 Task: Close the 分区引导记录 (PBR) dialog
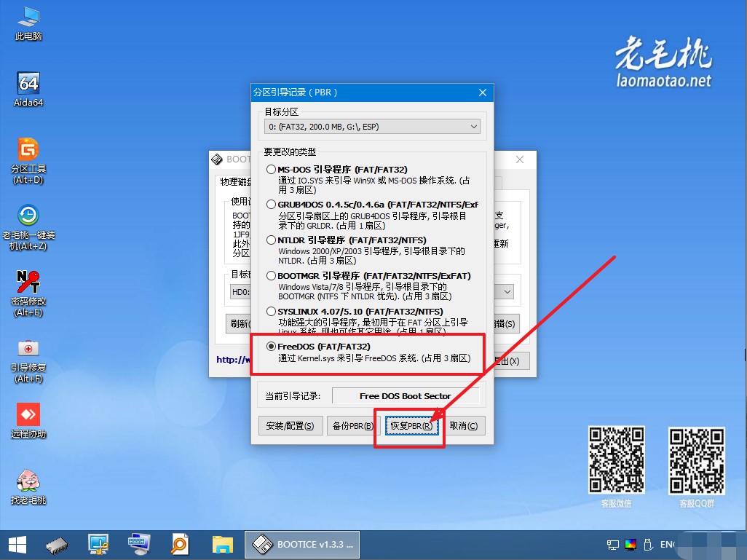click(483, 92)
